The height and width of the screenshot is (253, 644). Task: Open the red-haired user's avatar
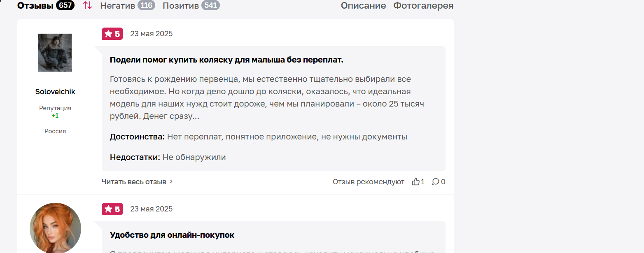pos(55,228)
